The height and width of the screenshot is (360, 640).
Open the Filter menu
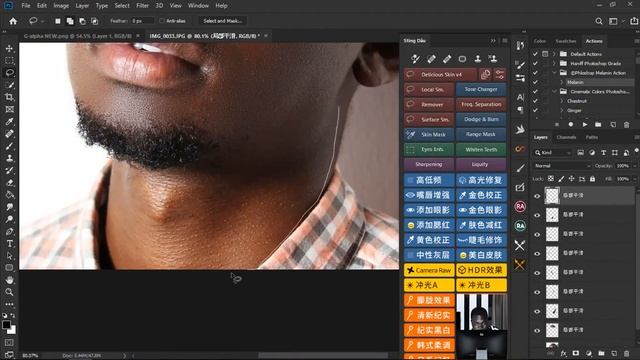(142, 6)
